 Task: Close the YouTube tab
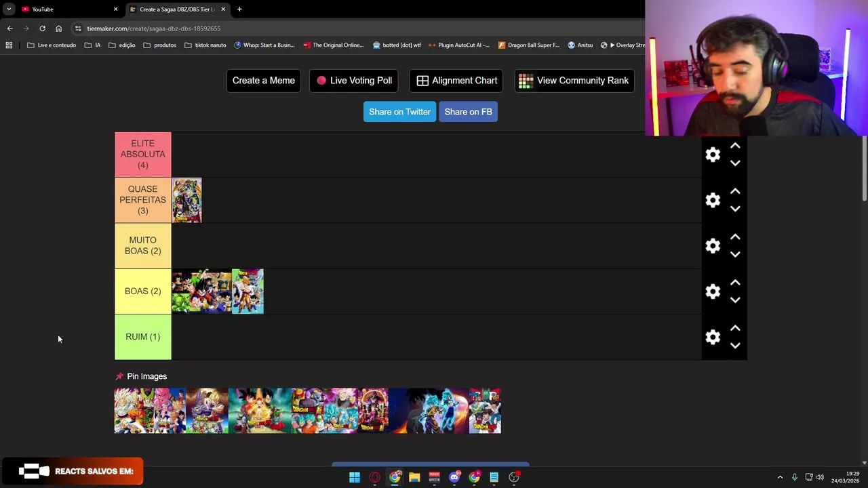coord(115,9)
